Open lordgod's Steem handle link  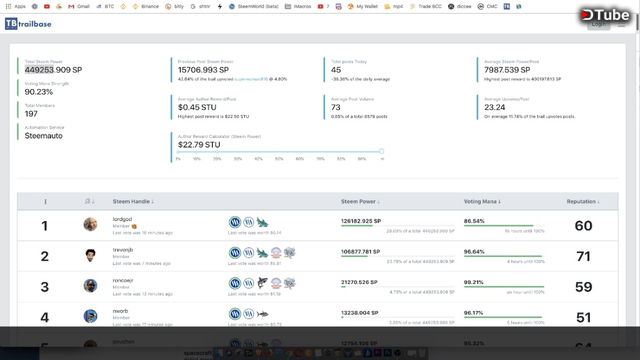pyautogui.click(x=122, y=219)
